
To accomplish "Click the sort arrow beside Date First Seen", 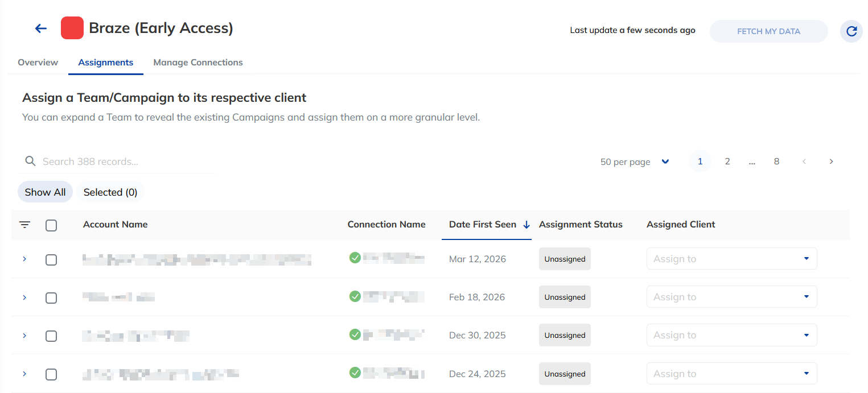I will pos(526,225).
